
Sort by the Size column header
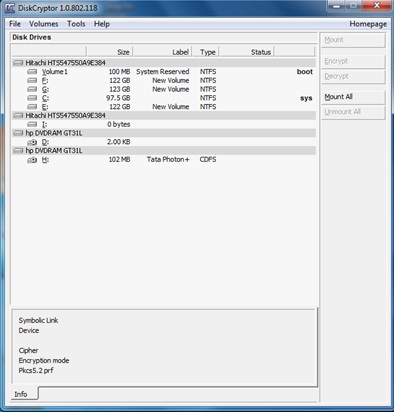[110, 52]
